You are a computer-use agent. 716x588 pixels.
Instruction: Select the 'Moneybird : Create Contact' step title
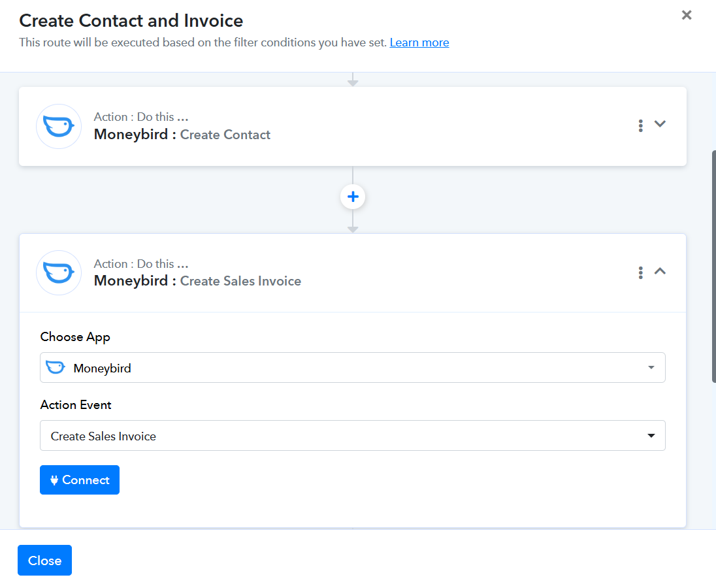click(x=182, y=135)
